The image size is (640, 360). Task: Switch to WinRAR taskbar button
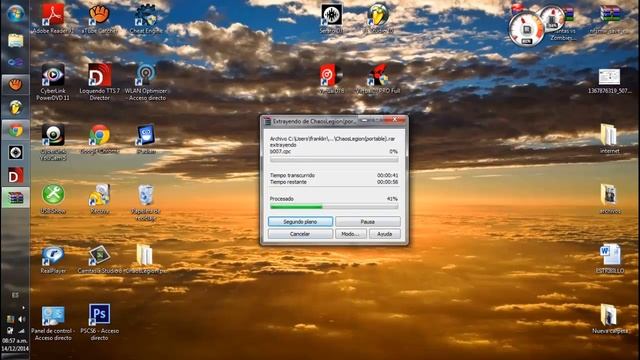tap(15, 198)
